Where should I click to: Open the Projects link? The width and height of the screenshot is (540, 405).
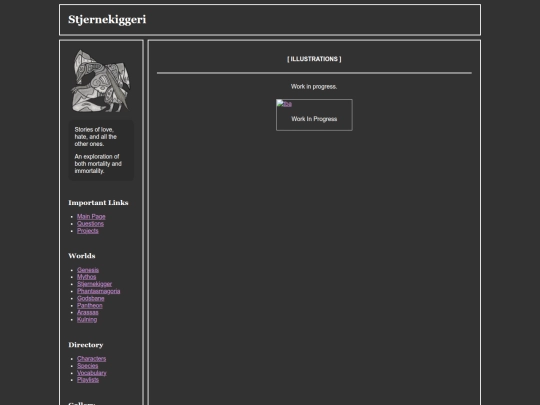[x=87, y=231]
